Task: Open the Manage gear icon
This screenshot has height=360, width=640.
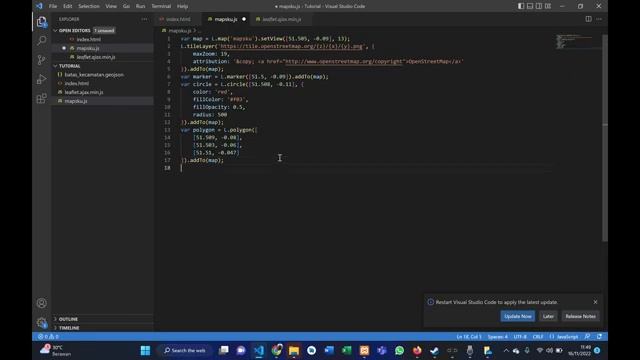Action: click(42, 322)
